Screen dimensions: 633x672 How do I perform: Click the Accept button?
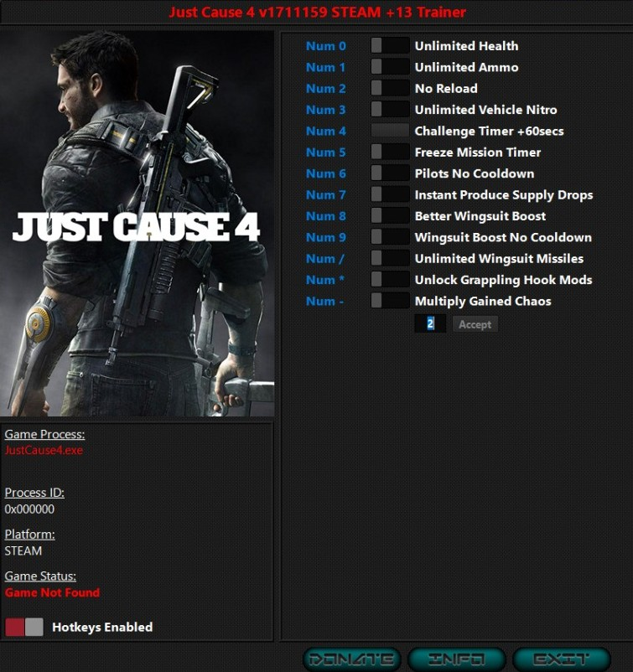click(x=475, y=324)
